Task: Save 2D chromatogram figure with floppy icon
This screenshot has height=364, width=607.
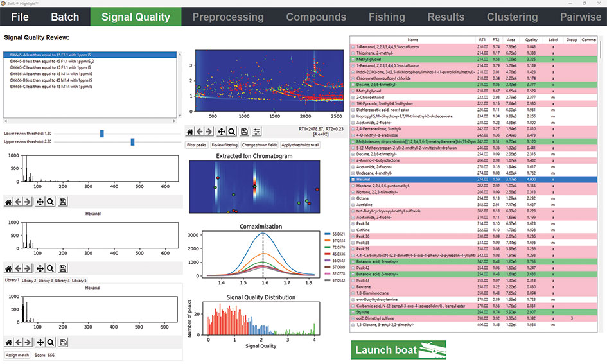Action: (x=244, y=132)
